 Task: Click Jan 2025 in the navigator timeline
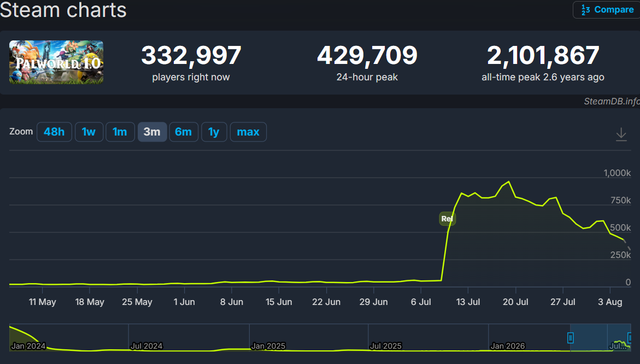click(268, 346)
